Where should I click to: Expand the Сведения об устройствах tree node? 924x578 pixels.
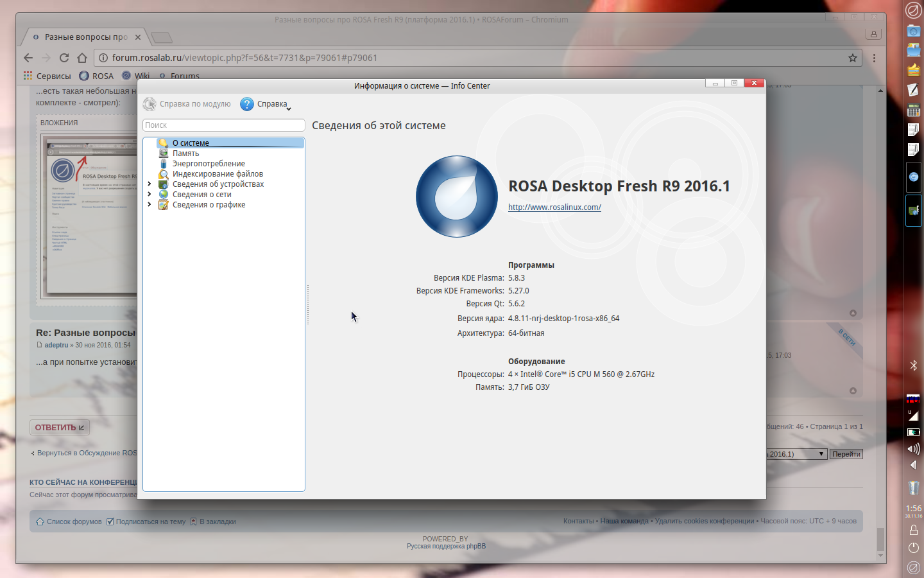[x=150, y=184]
